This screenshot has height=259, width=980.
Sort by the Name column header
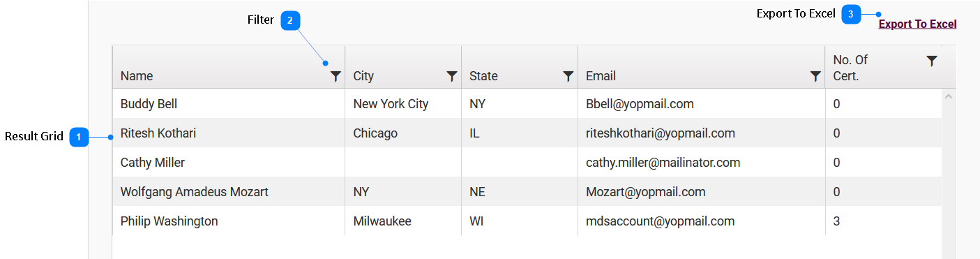(x=137, y=76)
